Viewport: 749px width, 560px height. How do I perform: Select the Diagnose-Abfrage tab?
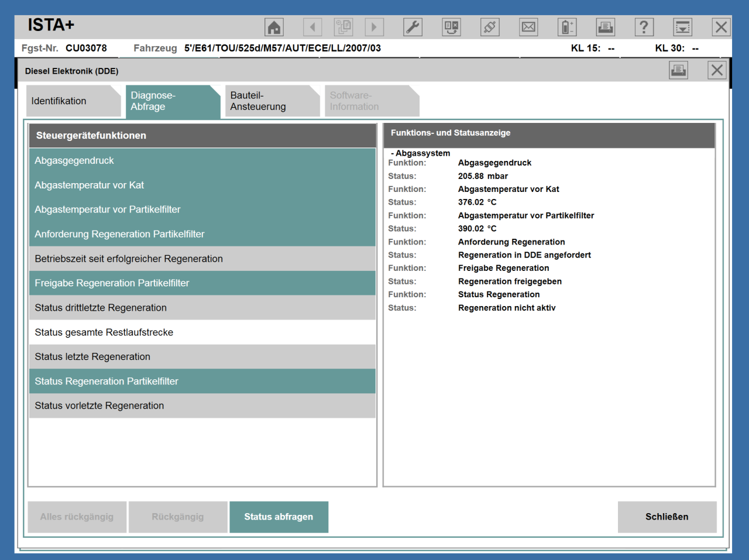(173, 101)
